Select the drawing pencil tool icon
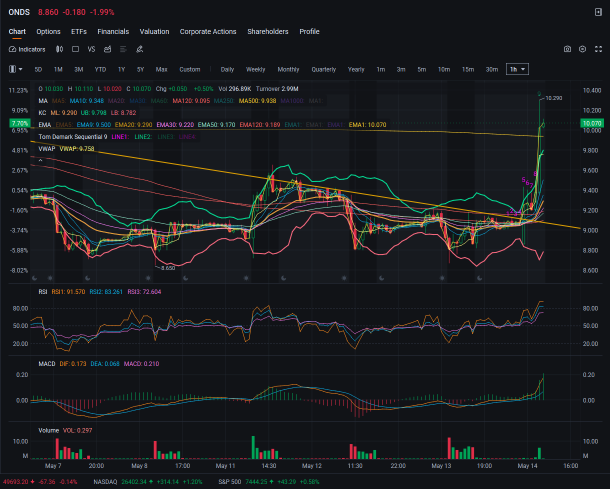 pyautogui.click(x=139, y=49)
